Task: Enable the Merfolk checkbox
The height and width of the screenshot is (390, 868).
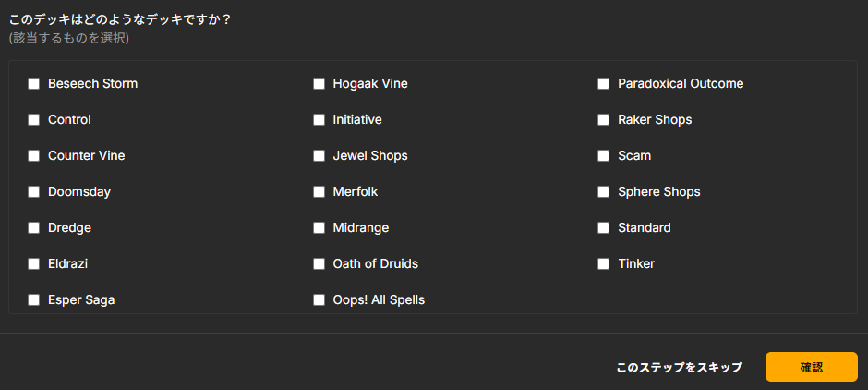Action: [x=319, y=192]
